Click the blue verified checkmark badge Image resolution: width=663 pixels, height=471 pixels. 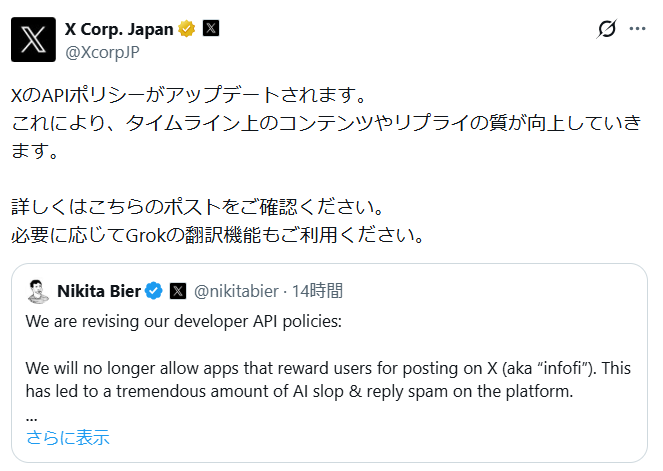coord(155,291)
